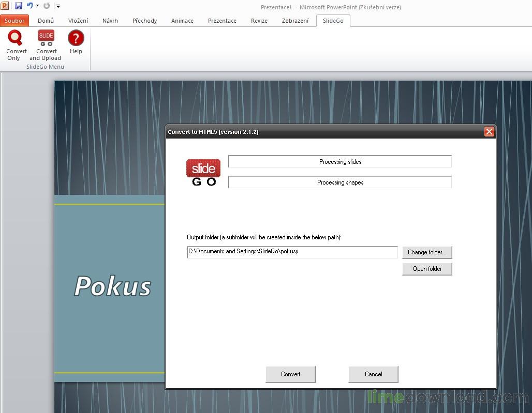Click the Processing slides progress bar
Viewport: 532px width, 413px height.
coord(340,162)
